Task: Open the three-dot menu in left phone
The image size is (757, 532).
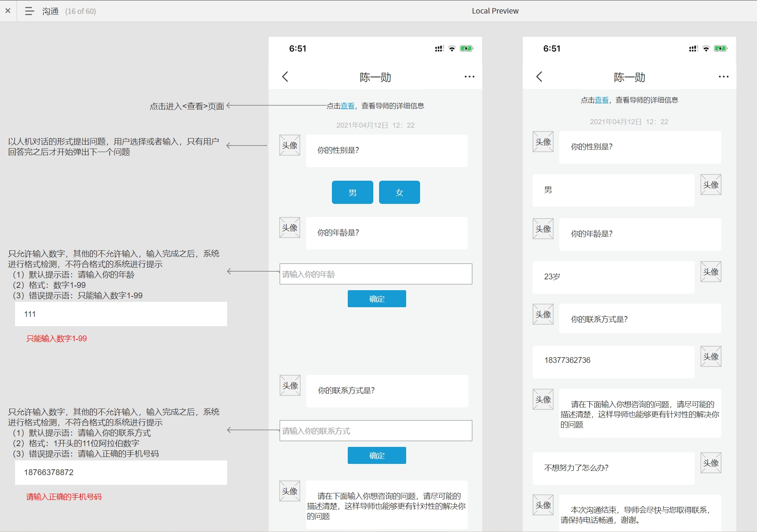Action: [469, 77]
